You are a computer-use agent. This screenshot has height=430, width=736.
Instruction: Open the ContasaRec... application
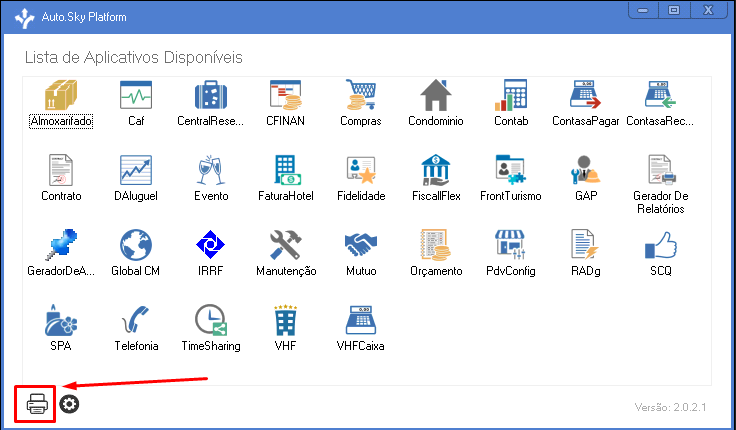coord(660,95)
